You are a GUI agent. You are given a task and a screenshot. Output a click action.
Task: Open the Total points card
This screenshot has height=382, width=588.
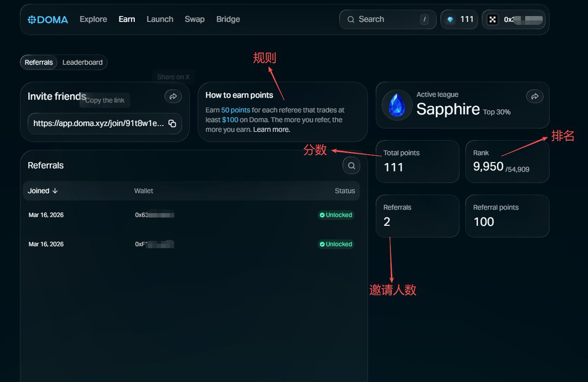pyautogui.click(x=417, y=162)
